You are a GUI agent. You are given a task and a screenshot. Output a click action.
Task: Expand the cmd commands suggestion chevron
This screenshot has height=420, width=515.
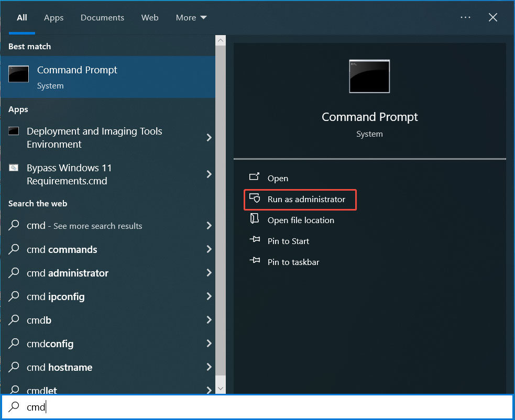pos(208,249)
